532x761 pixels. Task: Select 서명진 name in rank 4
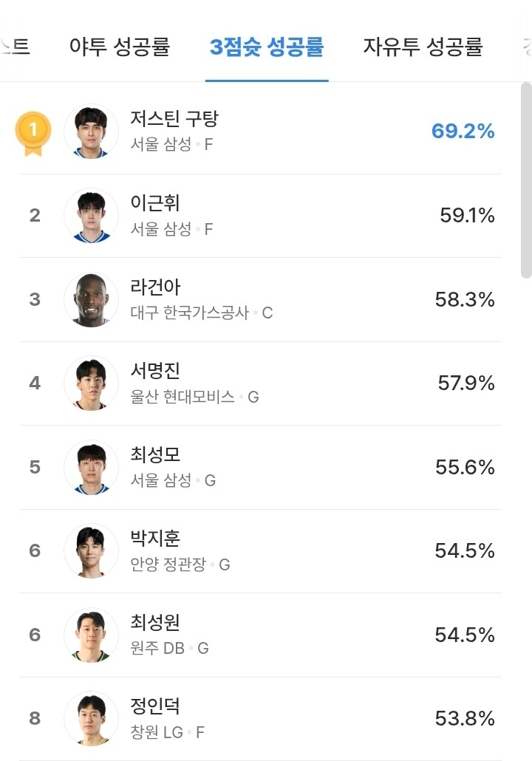tap(155, 370)
